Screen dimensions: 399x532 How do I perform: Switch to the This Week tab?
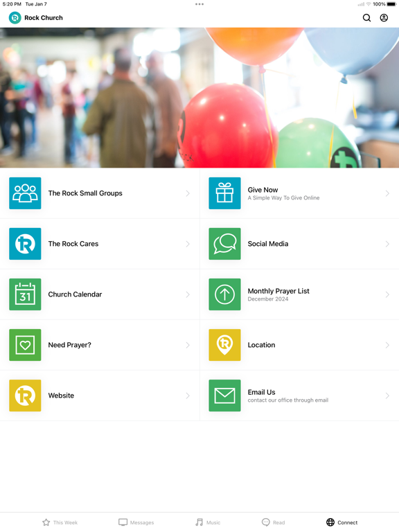click(x=60, y=522)
